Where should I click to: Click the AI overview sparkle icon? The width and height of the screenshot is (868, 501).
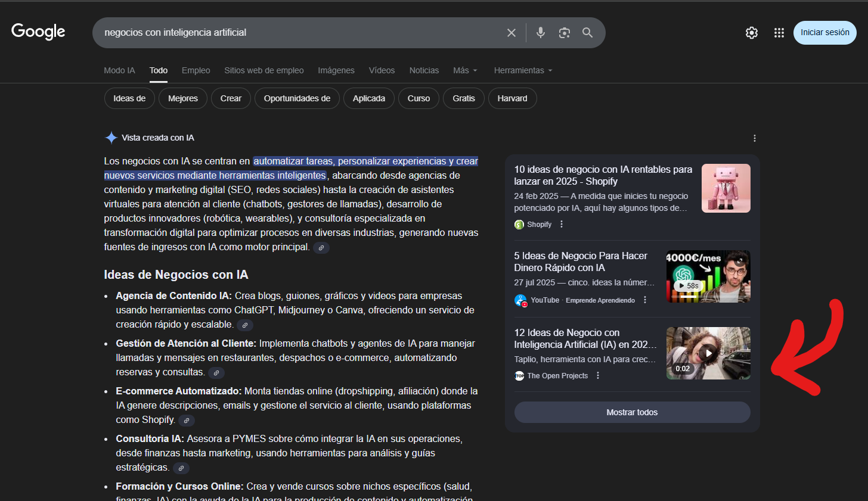111,138
